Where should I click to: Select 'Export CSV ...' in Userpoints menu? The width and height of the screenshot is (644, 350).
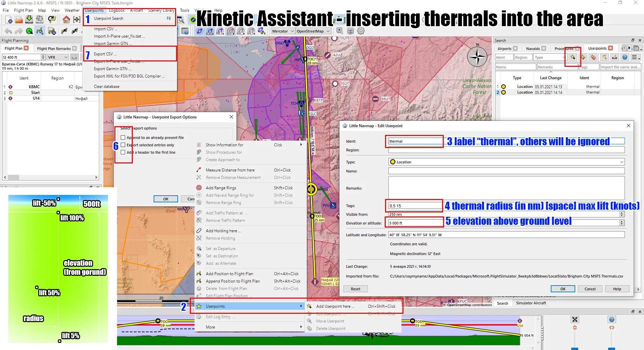105,54
